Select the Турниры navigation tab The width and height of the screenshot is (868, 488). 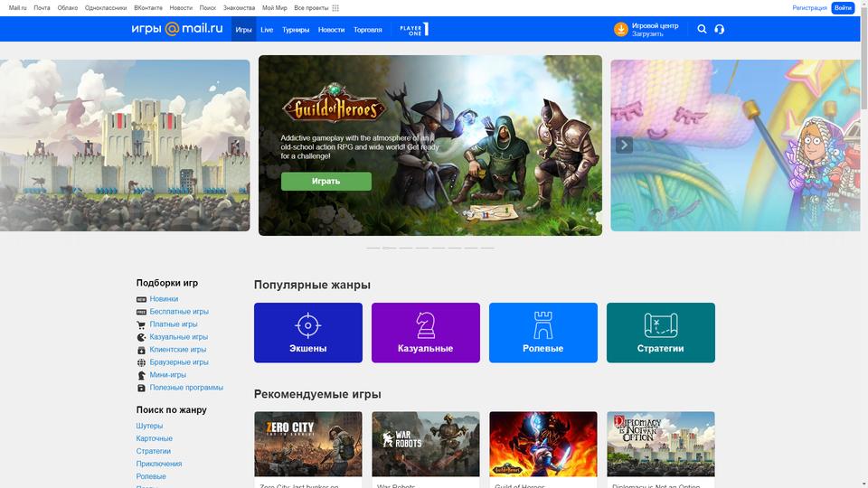[296, 30]
